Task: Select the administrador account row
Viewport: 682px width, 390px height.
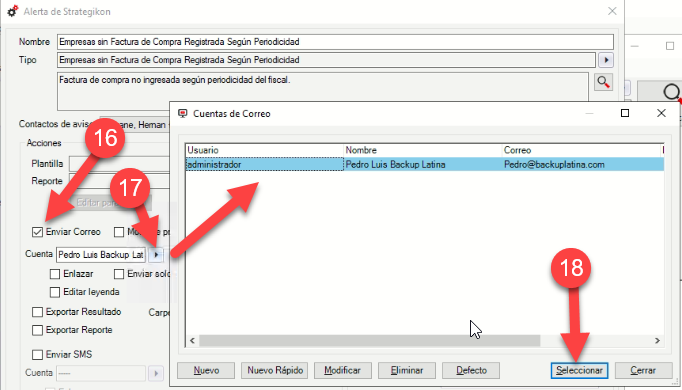Action: (425, 164)
